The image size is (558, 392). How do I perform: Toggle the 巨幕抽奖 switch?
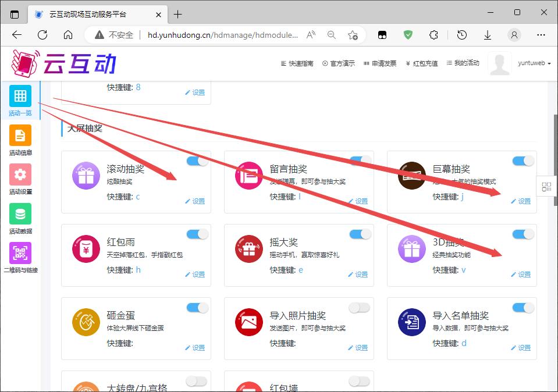tap(523, 161)
